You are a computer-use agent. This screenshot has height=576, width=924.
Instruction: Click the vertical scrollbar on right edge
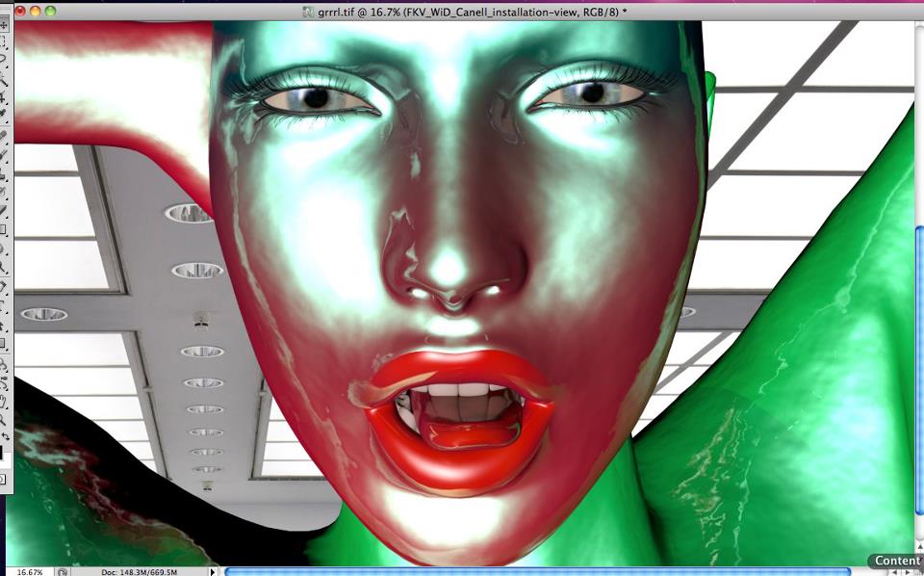point(919,289)
